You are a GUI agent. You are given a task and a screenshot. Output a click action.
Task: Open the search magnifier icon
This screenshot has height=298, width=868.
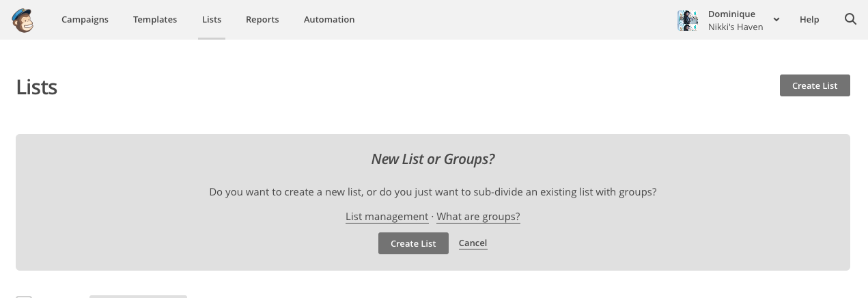(x=850, y=19)
